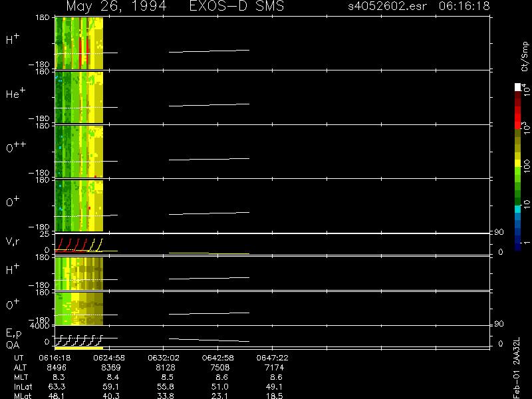Click the "InLat" row label

pyautogui.click(x=23, y=387)
